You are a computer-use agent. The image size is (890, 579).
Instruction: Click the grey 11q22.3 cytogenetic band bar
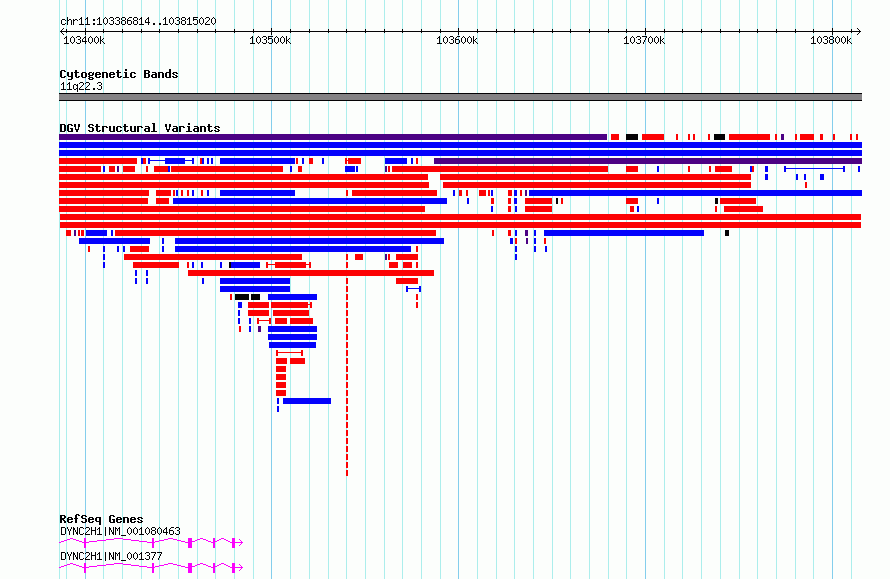460,97
